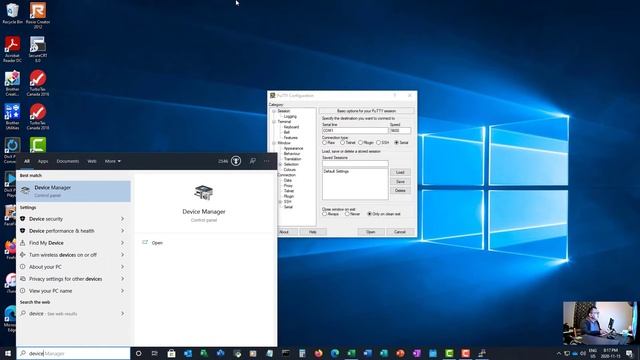The image size is (640, 360).
Task: Open Cortana circle on taskbar
Action: coord(138,353)
